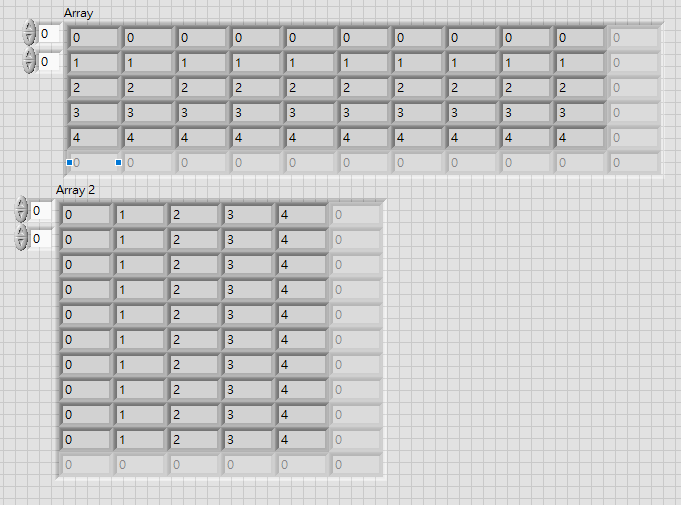Click the first cell of Array's row of 3s
Image resolution: width=681 pixels, height=505 pixels.
click(94, 113)
